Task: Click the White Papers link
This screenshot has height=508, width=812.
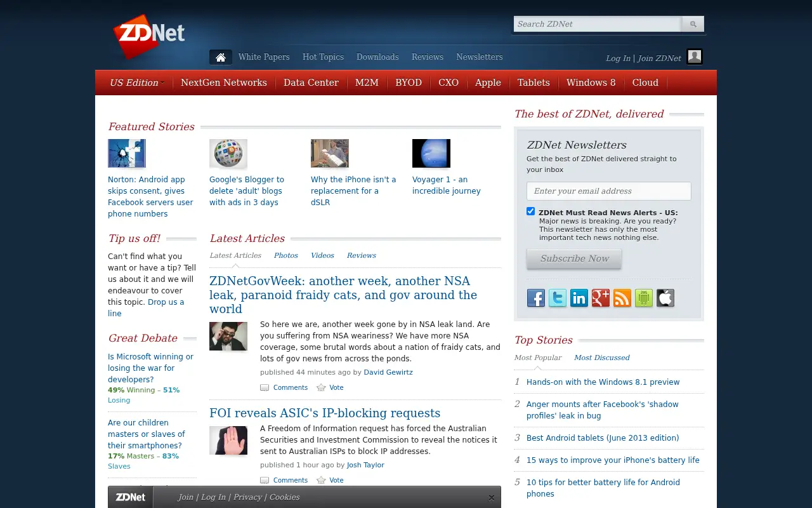Action: pyautogui.click(x=264, y=57)
